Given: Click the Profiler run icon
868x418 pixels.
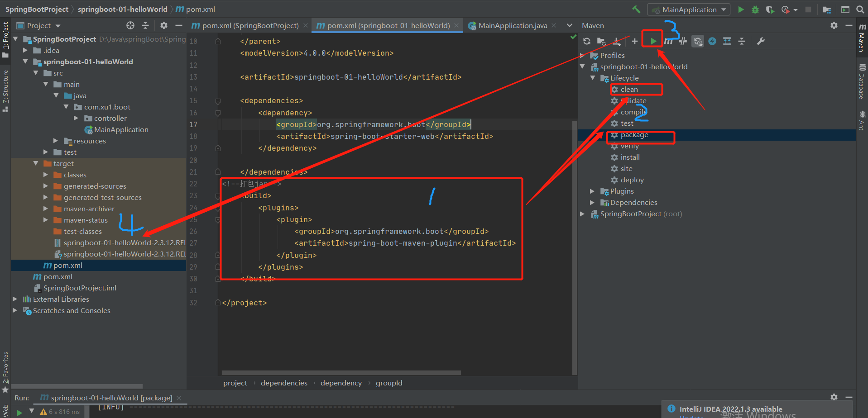Looking at the screenshot, I should [786, 9].
